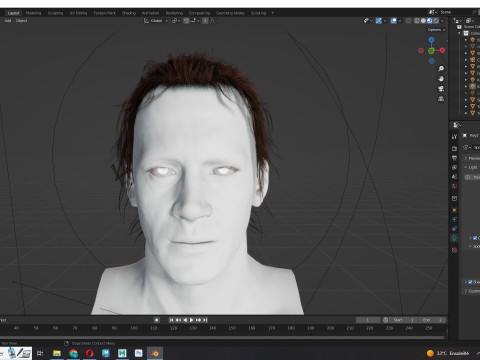Image resolution: width=480 pixels, height=360 pixels.
Task: Collapse the Collection in the outliner
Action: point(459,33)
